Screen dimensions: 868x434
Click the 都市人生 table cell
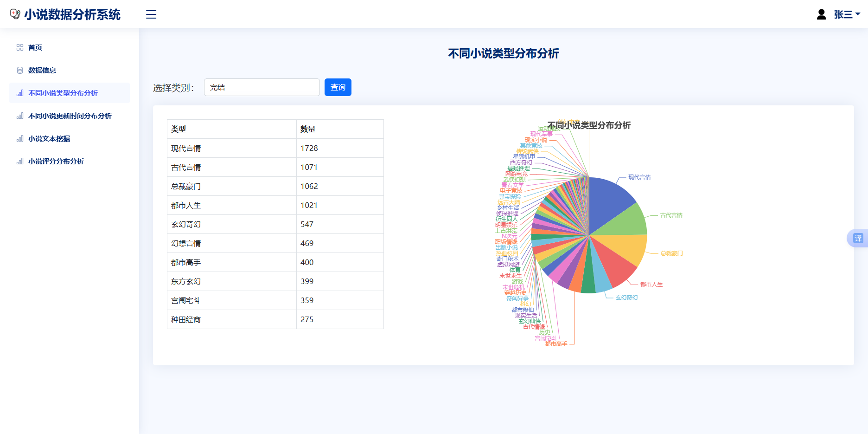(x=232, y=205)
